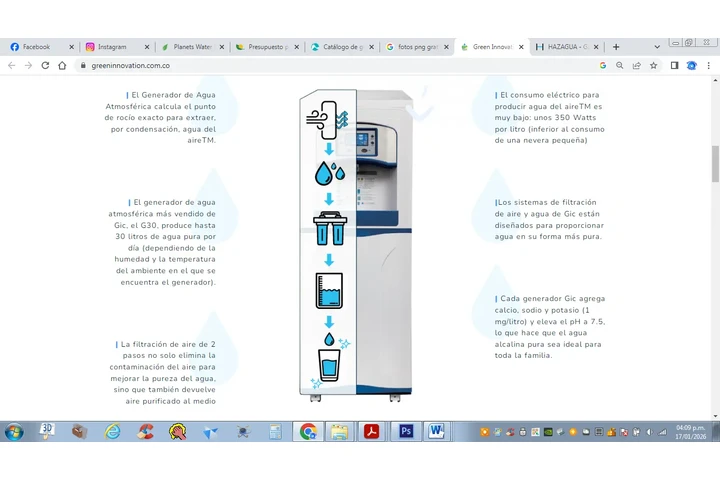Click the water generator machine image
This screenshot has height=480, width=720.
click(356, 245)
